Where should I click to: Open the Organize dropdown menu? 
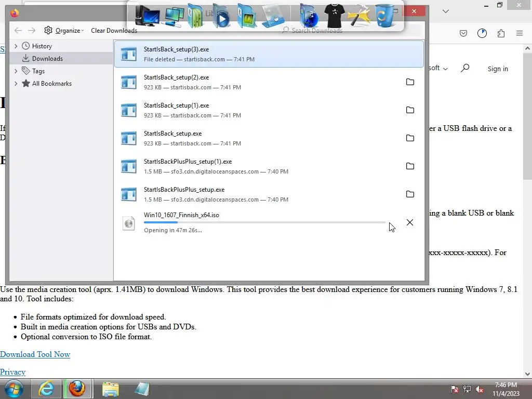(x=64, y=31)
